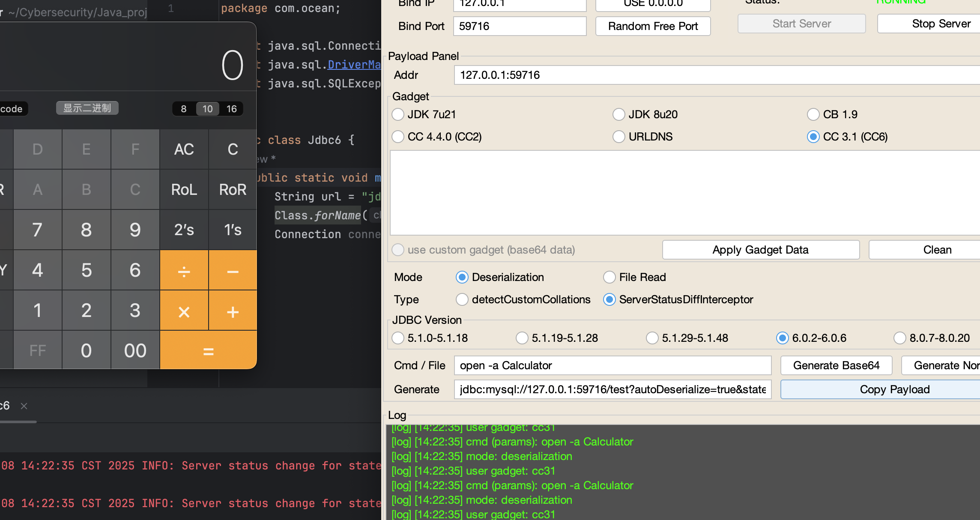This screenshot has width=980, height=520.
Task: Click Apply Gadget Data button
Action: [761, 250]
